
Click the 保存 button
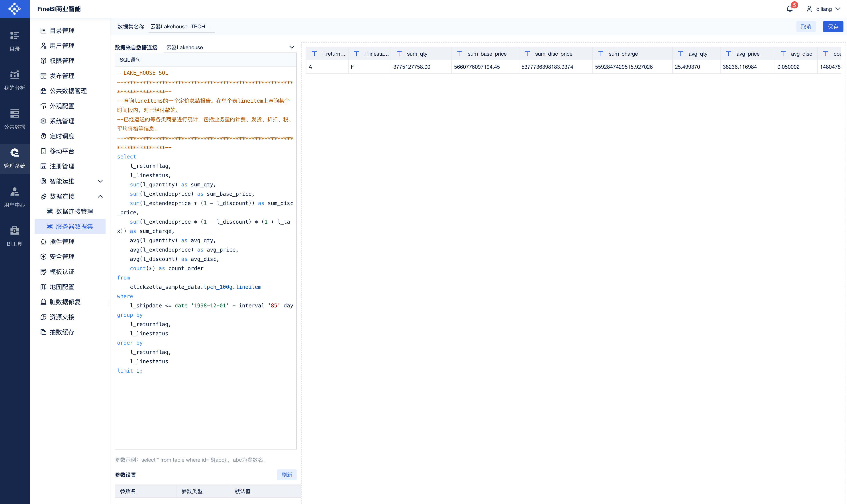pos(833,27)
